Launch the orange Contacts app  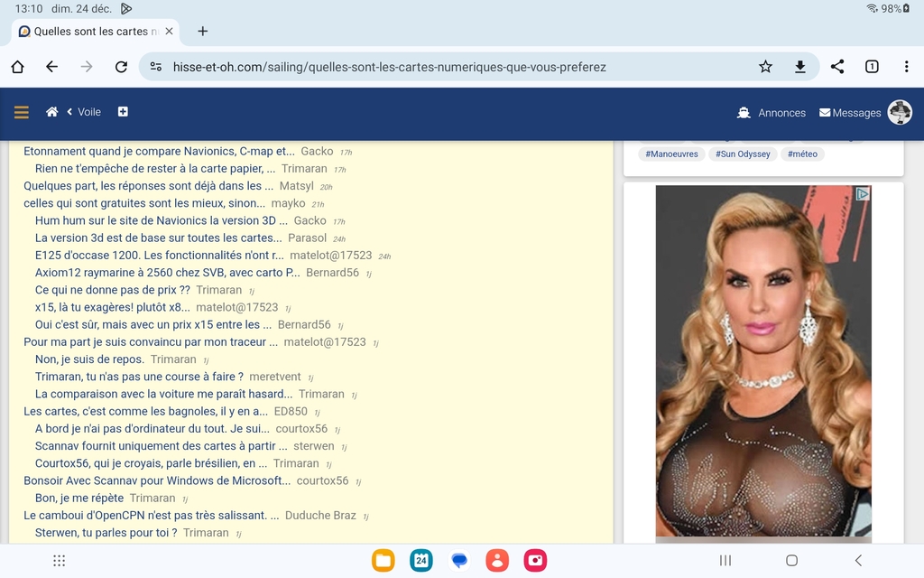tap(497, 560)
